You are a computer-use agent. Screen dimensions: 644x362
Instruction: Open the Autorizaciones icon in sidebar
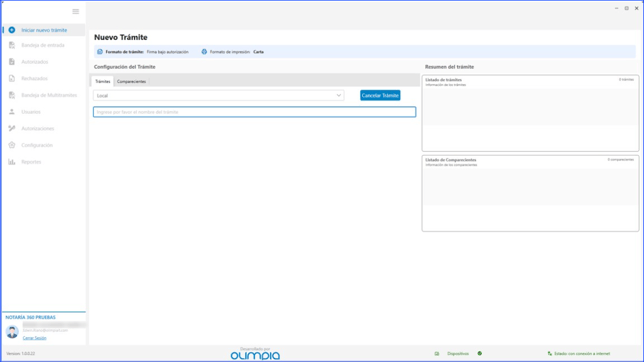(12, 129)
